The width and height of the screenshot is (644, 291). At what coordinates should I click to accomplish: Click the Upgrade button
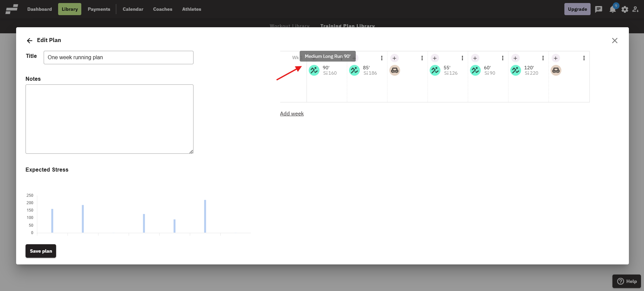[x=577, y=9]
